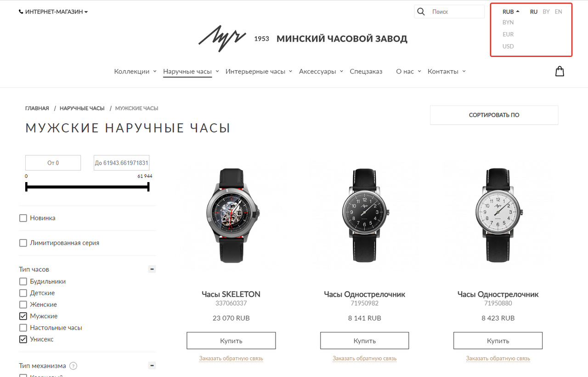Open the Сортировать по dropdown

494,115
